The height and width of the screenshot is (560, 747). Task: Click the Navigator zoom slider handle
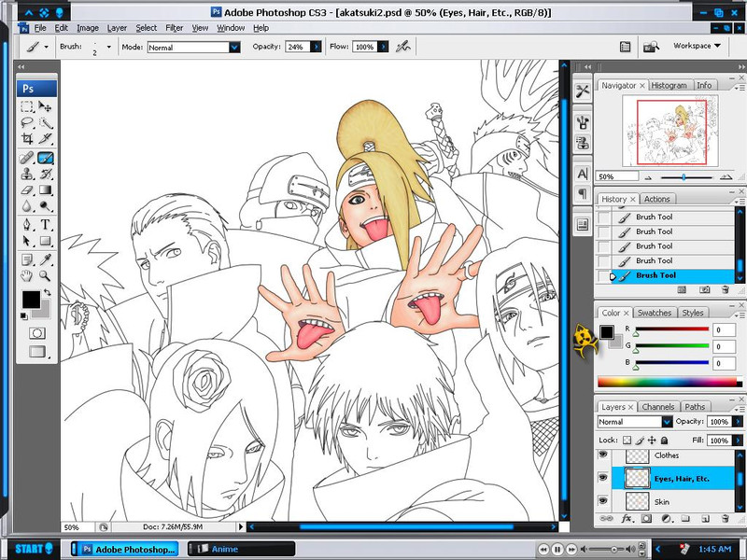point(684,177)
